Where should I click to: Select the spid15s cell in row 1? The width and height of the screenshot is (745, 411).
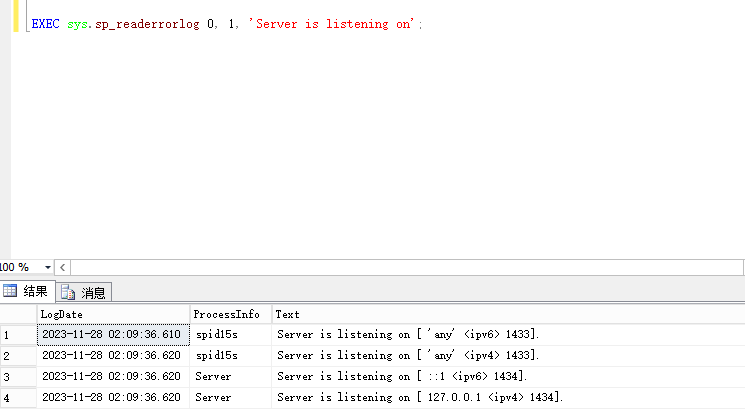pyautogui.click(x=231, y=335)
